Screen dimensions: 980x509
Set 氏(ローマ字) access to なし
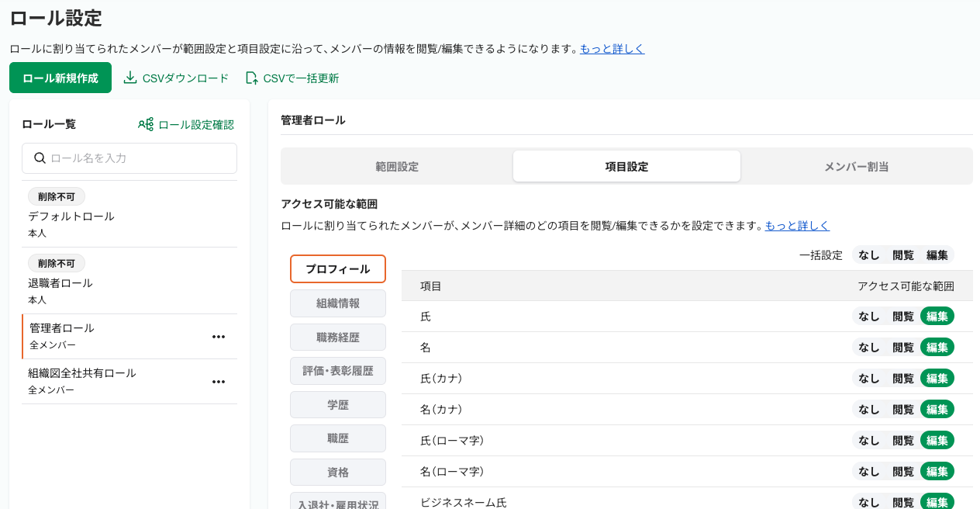pyautogui.click(x=869, y=440)
